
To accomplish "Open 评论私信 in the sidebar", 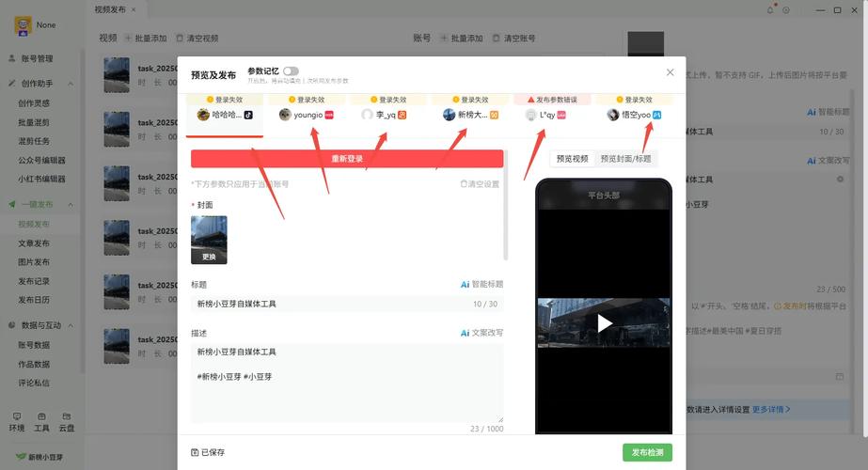I will click(x=34, y=384).
